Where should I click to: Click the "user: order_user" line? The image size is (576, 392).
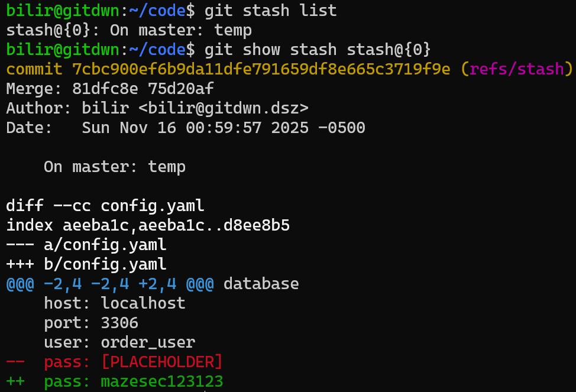tap(119, 342)
